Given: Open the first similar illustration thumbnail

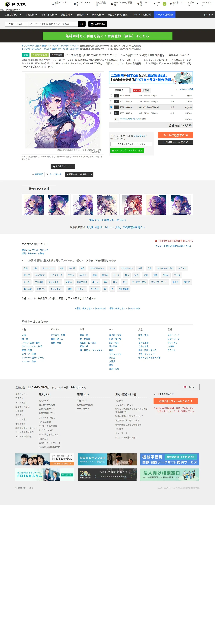Looking at the screenshot, I should pyautogui.click(x=34, y=205).
